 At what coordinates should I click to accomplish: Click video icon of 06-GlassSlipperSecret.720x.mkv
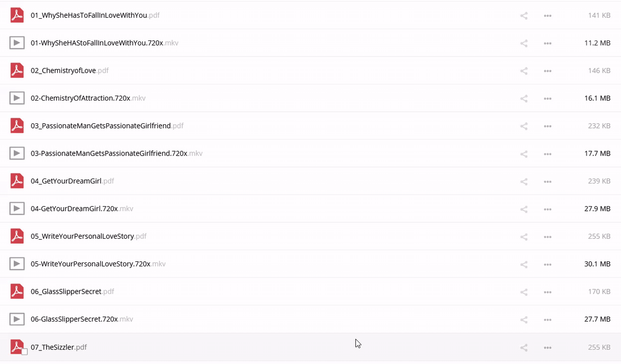[x=17, y=319]
